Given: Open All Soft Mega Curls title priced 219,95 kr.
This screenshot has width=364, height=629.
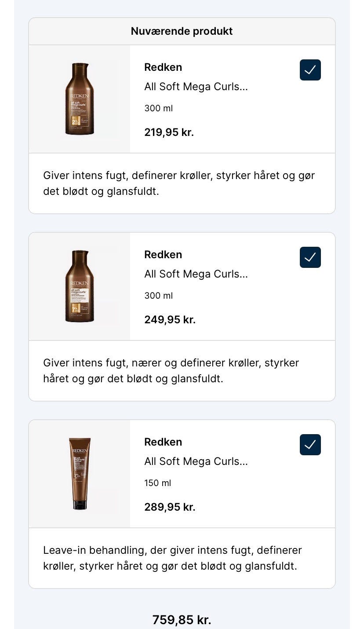Looking at the screenshot, I should tap(196, 87).
